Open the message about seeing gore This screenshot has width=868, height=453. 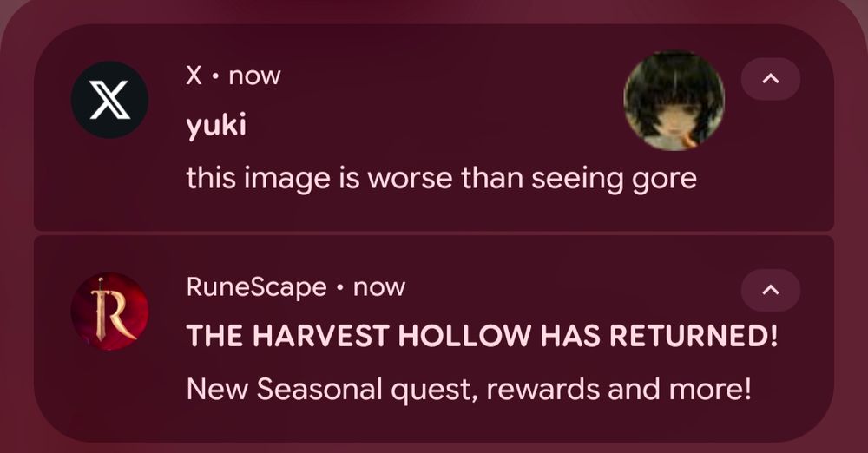tap(441, 180)
